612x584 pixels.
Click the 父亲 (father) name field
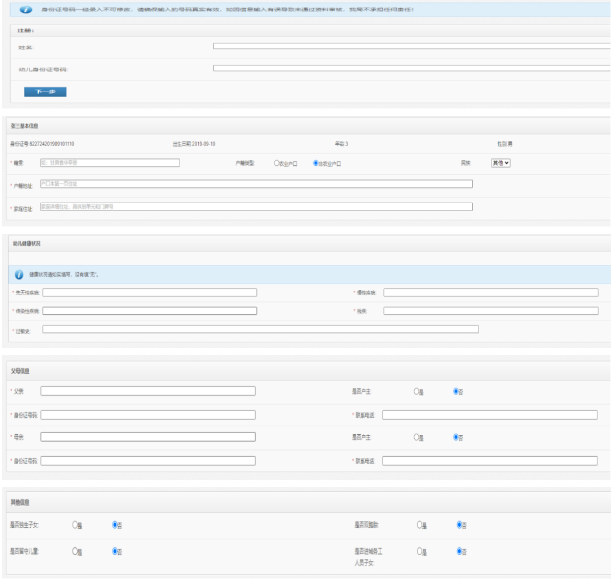tap(147, 391)
